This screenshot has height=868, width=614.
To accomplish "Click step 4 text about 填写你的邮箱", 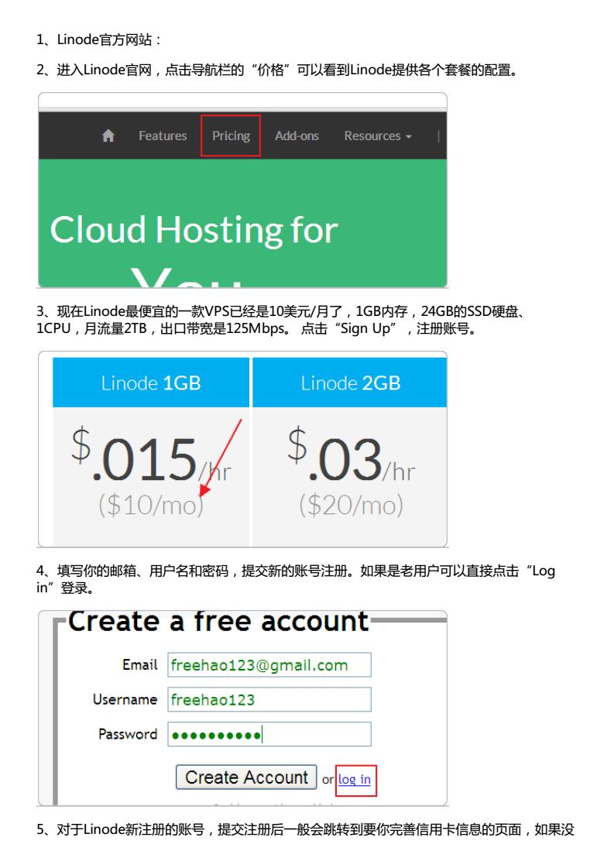I will (x=296, y=579).
